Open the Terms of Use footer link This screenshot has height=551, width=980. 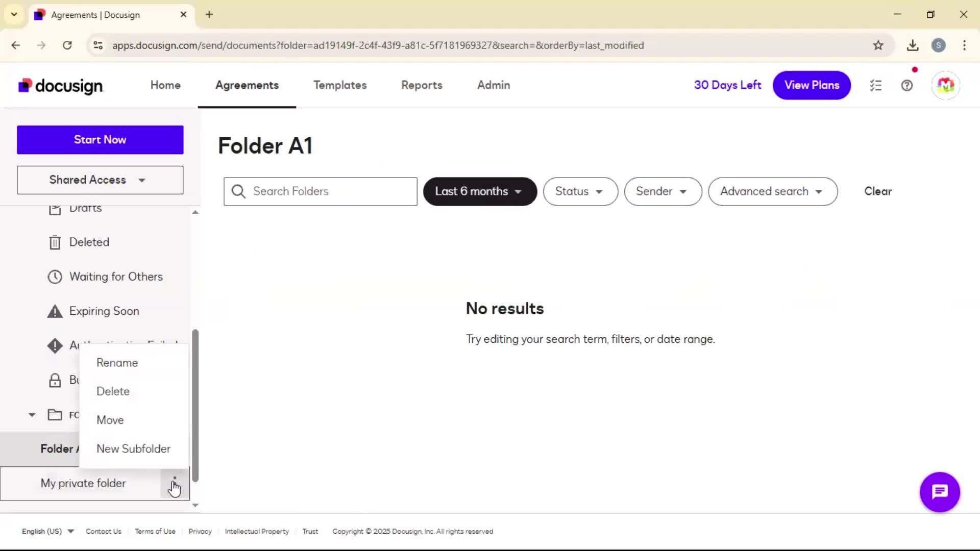point(155,531)
